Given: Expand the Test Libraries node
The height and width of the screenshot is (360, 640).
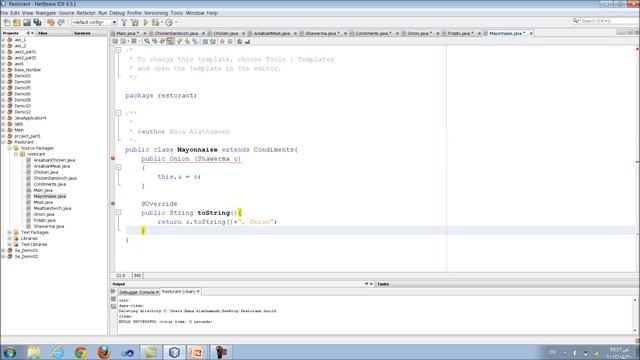Looking at the screenshot, I should pyautogui.click(x=10, y=244).
